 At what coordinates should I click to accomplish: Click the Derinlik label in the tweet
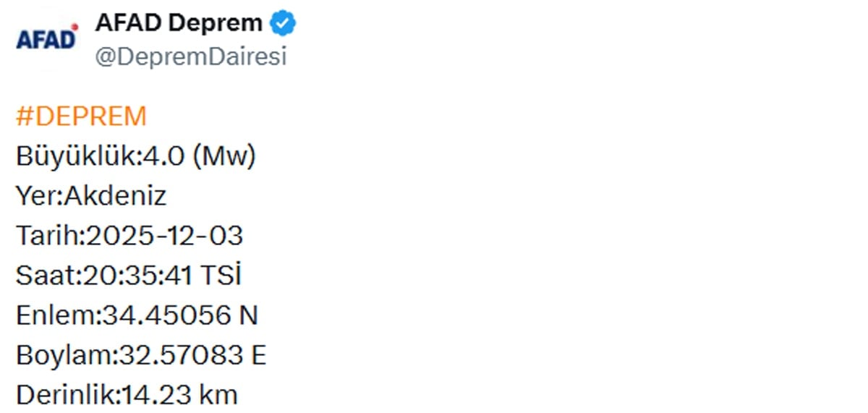[x=66, y=395]
